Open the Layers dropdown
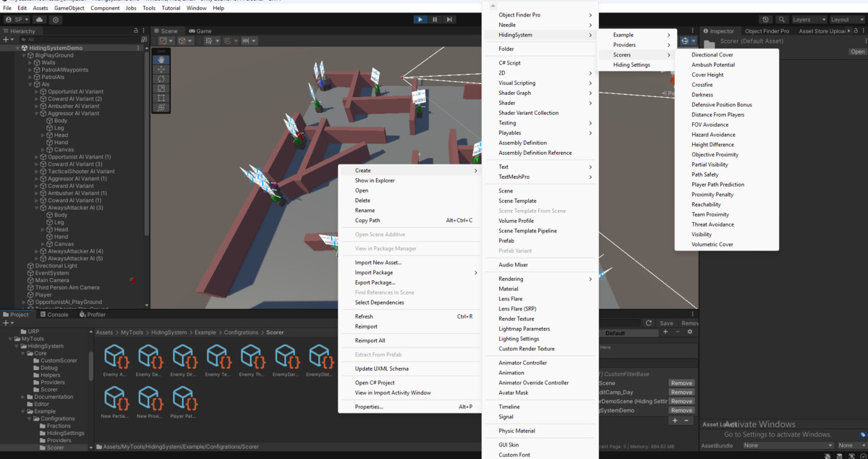 tap(808, 20)
